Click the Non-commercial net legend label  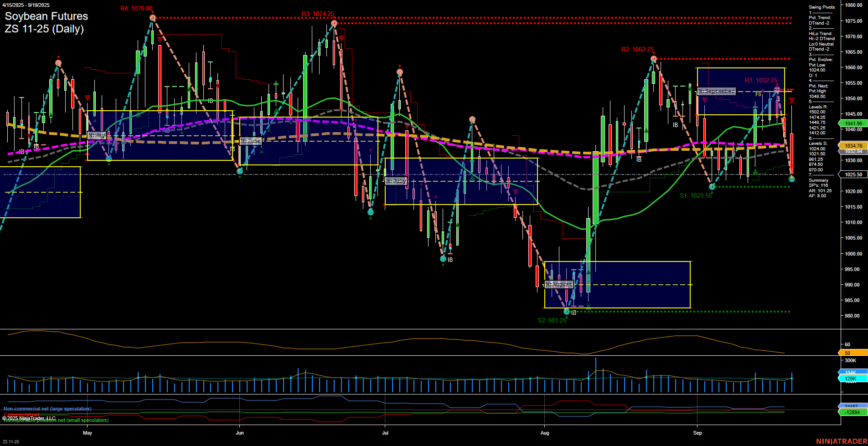pos(47,409)
